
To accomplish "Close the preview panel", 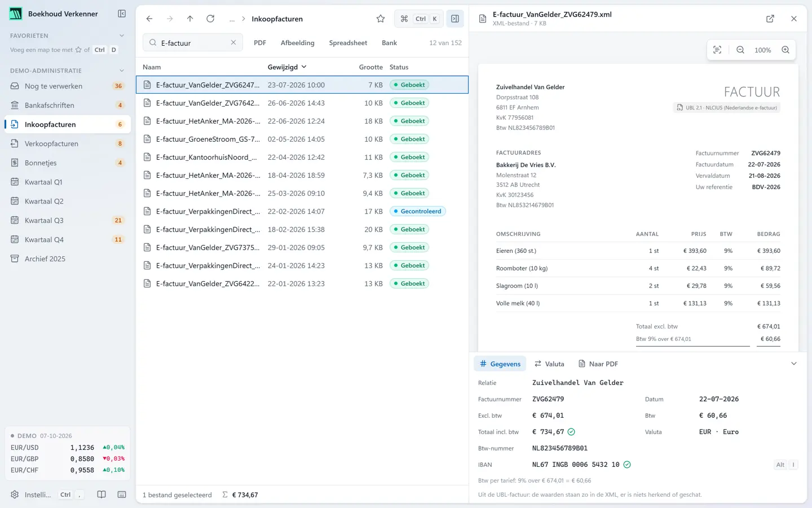I will pos(794,19).
